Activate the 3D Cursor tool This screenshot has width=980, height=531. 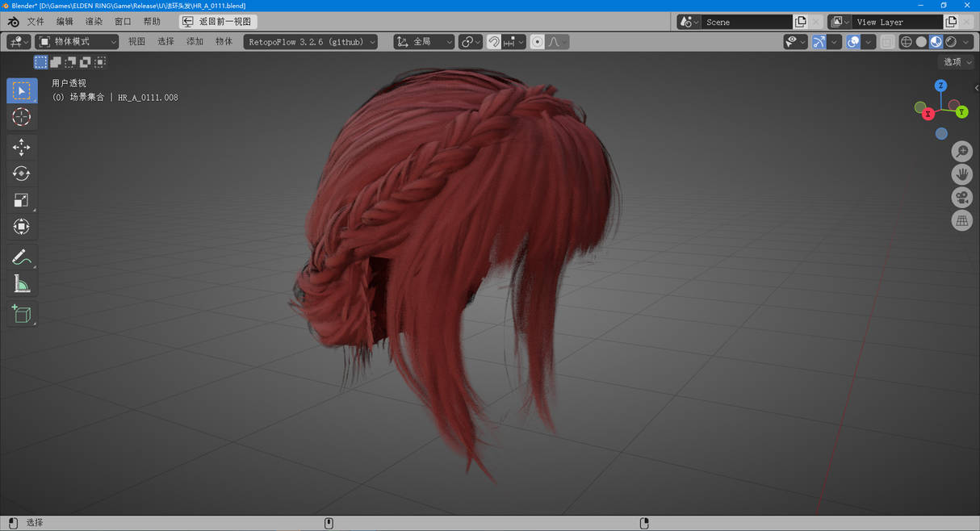[x=22, y=117]
